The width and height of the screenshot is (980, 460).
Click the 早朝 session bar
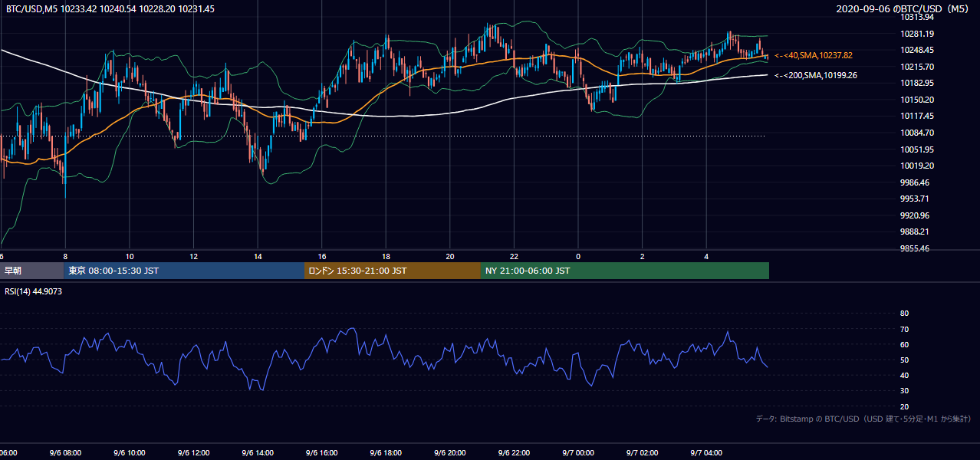pos(31,271)
